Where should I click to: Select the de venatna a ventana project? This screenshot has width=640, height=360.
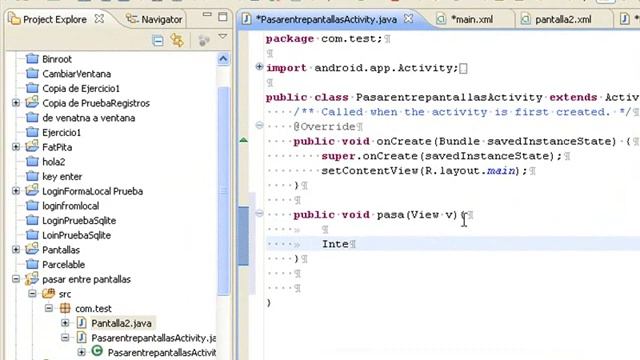point(89,118)
